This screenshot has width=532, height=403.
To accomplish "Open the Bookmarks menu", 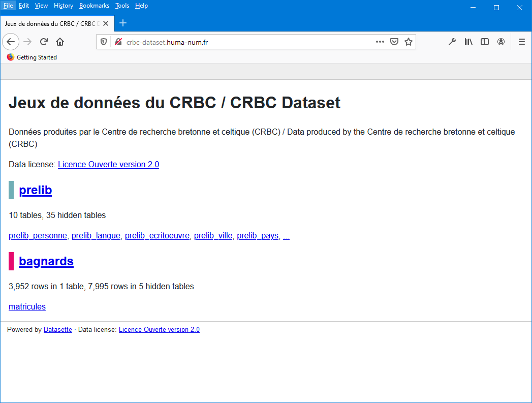I will (x=95, y=6).
